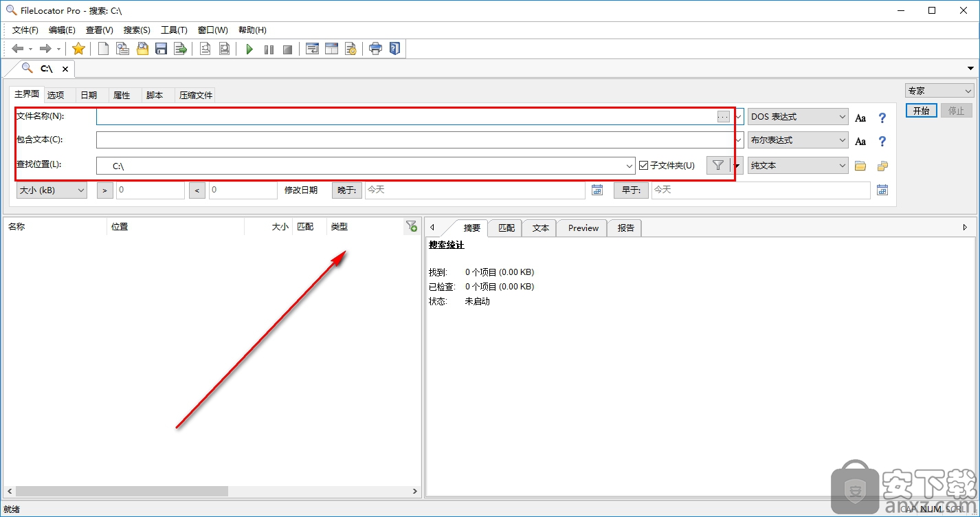Click the window with return-arrow toolbar icon
The height and width of the screenshot is (517, 980).
click(x=312, y=49)
